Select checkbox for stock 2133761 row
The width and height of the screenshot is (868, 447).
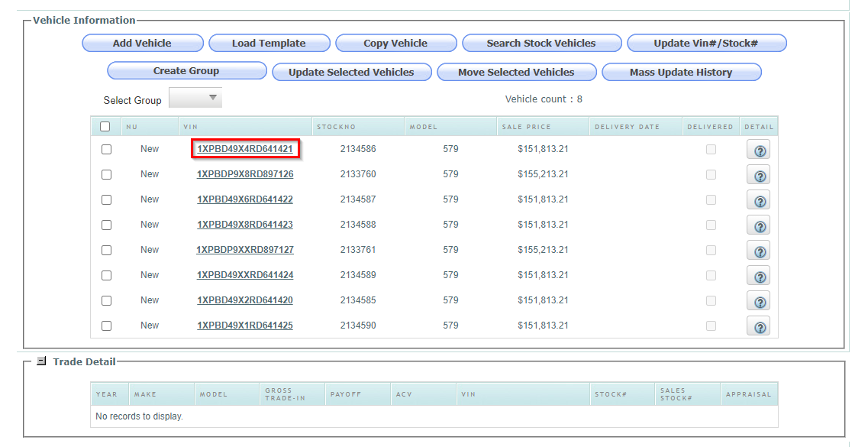click(x=106, y=251)
